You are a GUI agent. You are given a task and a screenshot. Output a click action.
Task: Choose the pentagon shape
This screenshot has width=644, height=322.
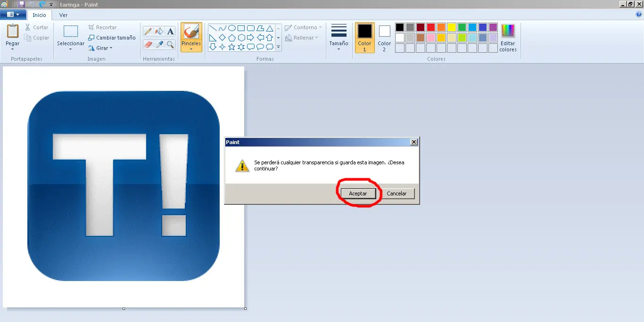click(231, 38)
